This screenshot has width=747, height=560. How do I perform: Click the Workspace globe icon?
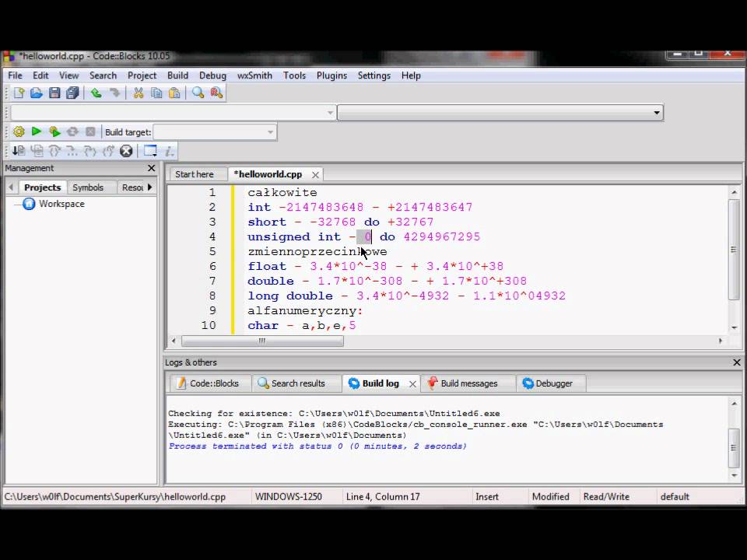(29, 204)
